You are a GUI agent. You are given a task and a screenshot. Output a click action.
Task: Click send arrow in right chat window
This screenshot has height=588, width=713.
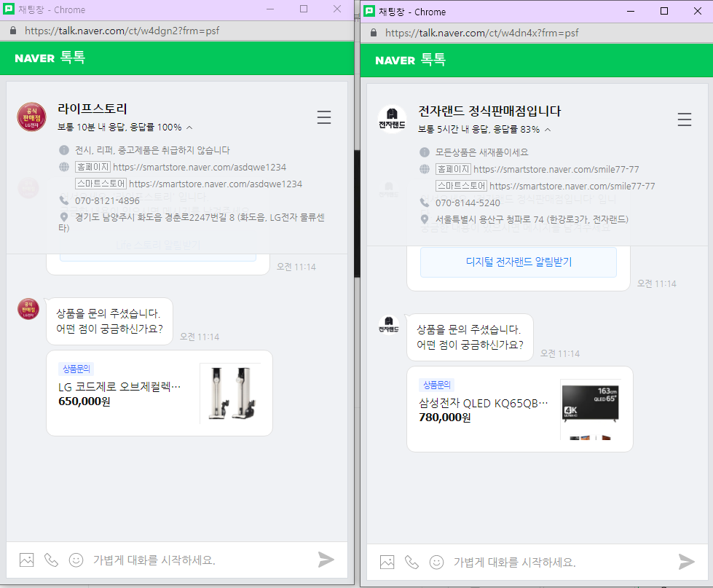click(x=687, y=562)
